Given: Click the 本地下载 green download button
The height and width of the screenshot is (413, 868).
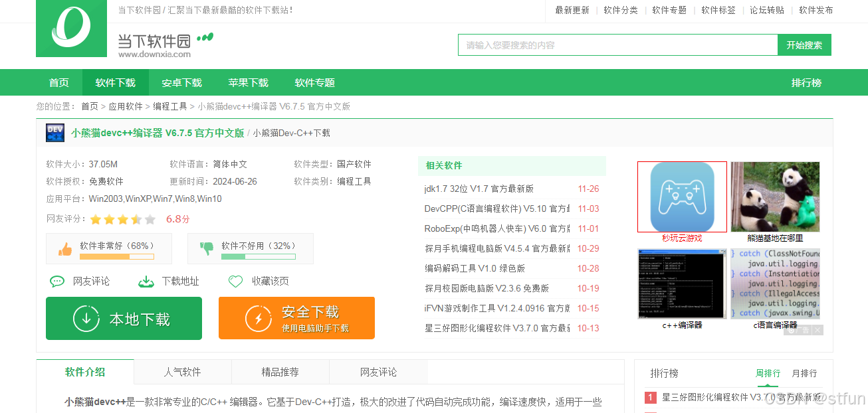Looking at the screenshot, I should 124,319.
